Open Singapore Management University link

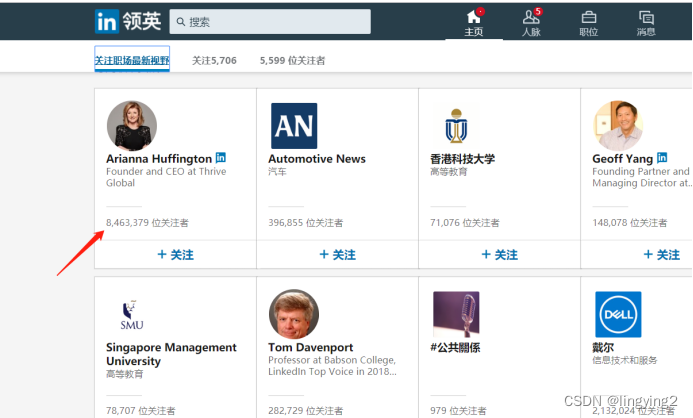click(171, 354)
